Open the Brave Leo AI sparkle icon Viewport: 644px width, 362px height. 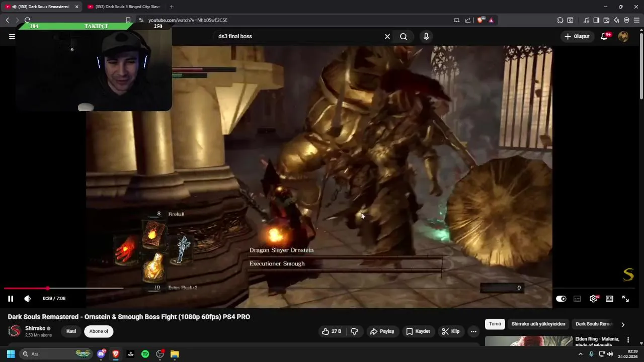[x=616, y=20]
